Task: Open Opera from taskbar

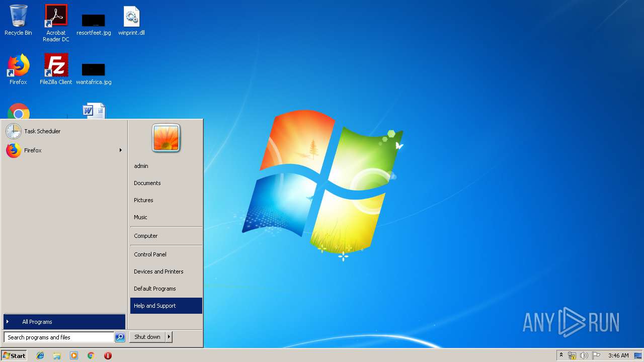Action: pos(108,355)
